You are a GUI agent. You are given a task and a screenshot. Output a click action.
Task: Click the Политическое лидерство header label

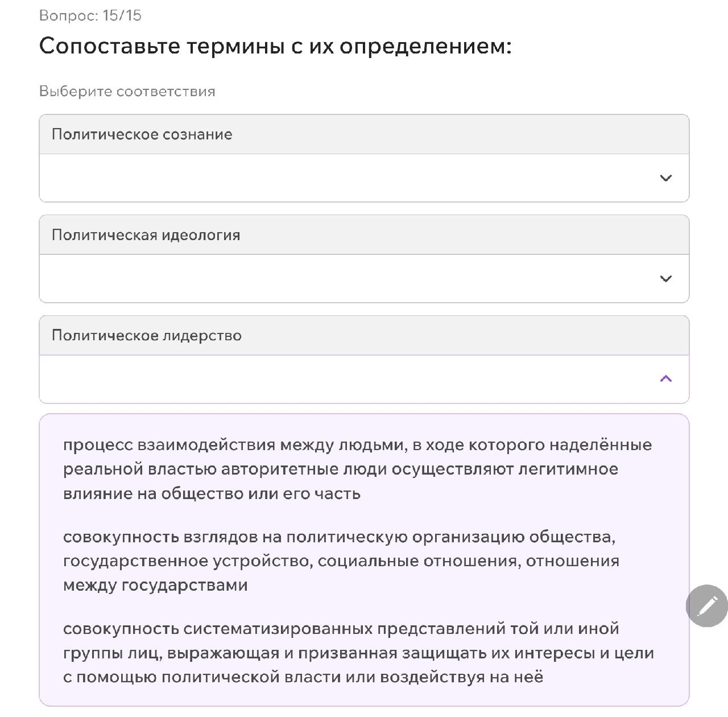(x=147, y=336)
